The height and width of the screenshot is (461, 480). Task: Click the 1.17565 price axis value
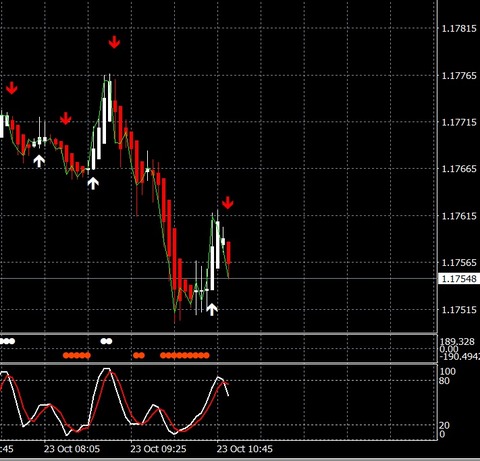pos(459,263)
